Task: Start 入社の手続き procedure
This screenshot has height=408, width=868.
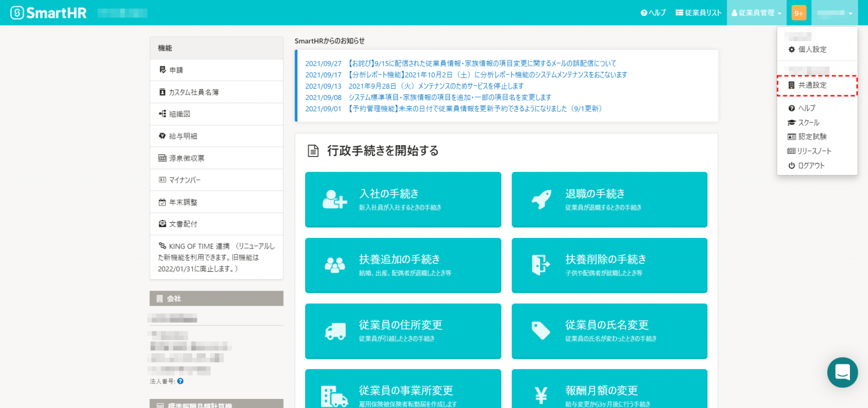Action: (x=403, y=199)
